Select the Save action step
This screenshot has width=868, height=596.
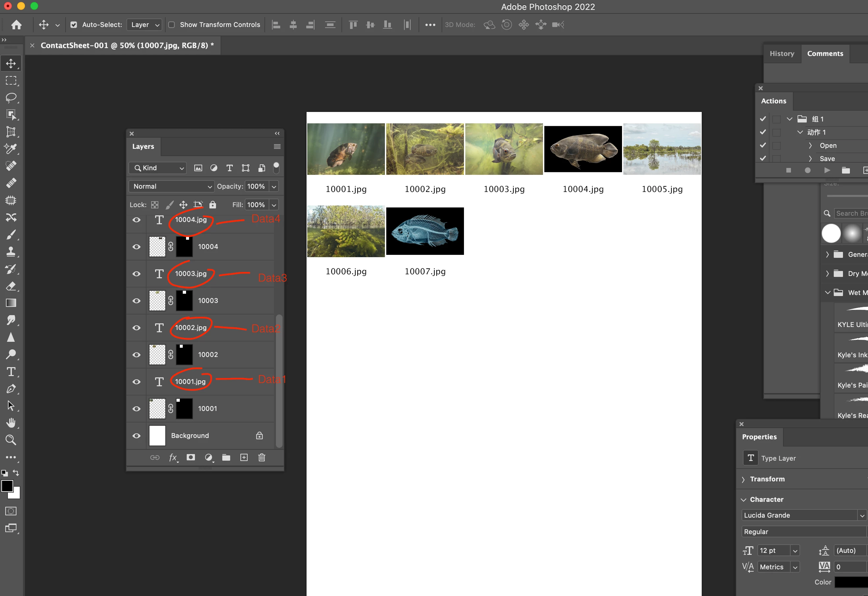click(827, 159)
